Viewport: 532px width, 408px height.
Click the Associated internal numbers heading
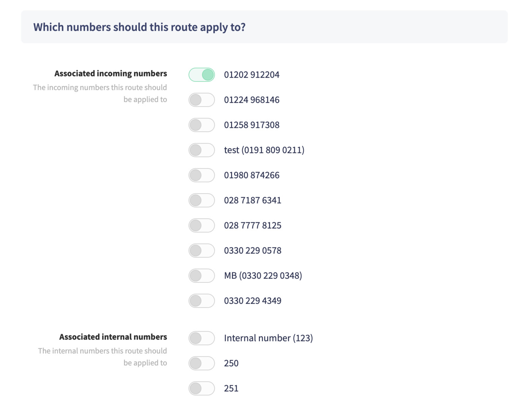[x=113, y=337]
